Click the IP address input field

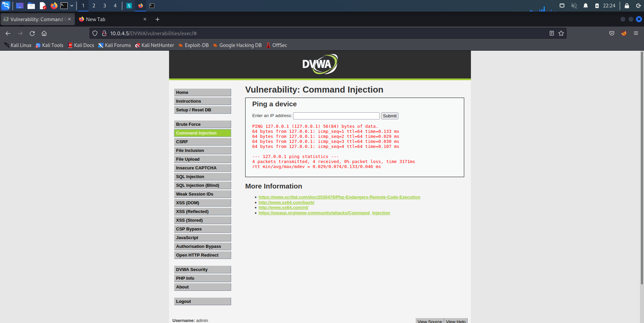[x=336, y=116]
